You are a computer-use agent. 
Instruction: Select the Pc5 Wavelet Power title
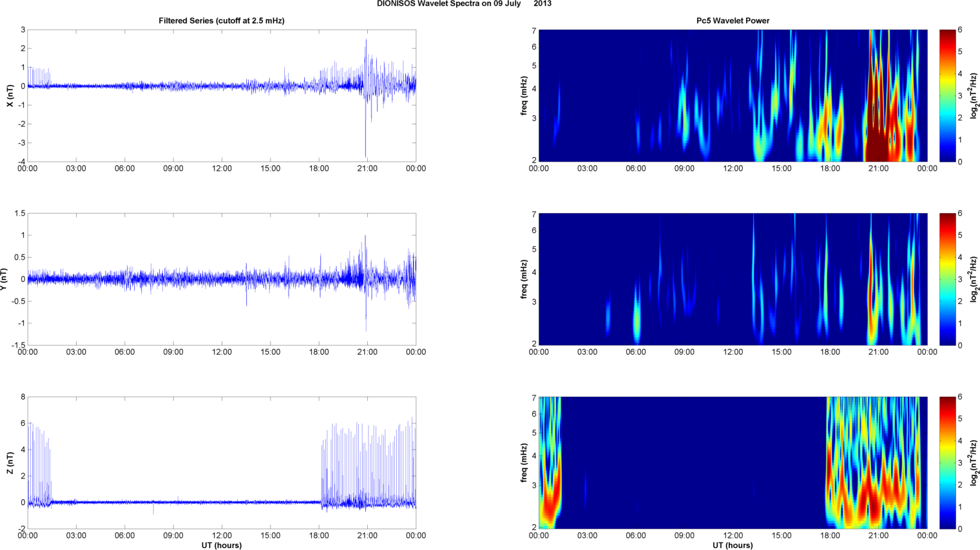[x=733, y=21]
